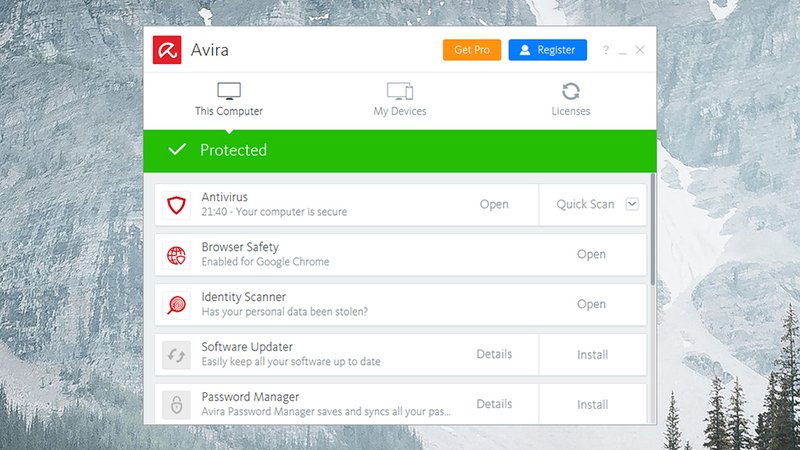
Task: Open help via the question mark icon
Action: pyautogui.click(x=606, y=50)
